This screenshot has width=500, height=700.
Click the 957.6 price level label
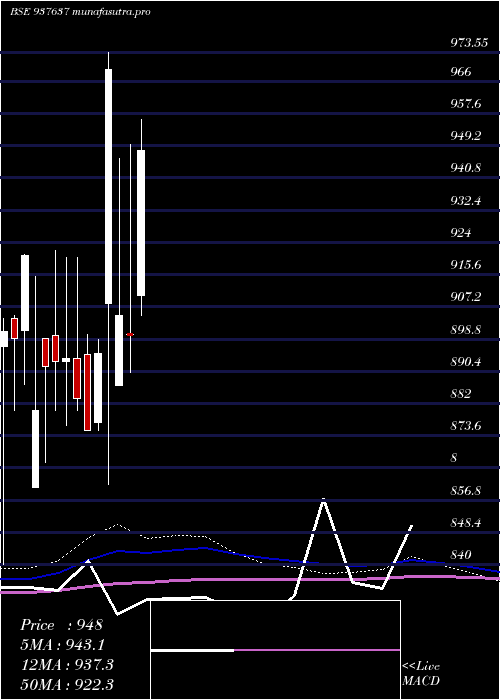(466, 104)
